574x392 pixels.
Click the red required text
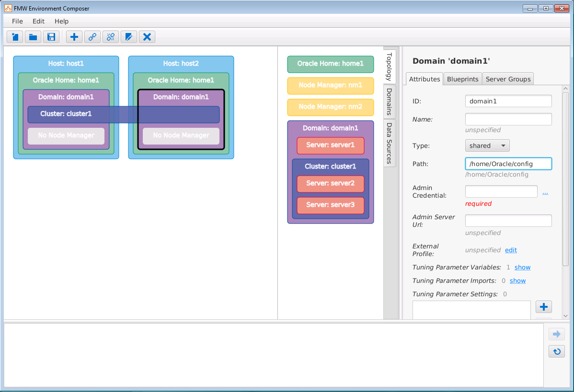479,204
